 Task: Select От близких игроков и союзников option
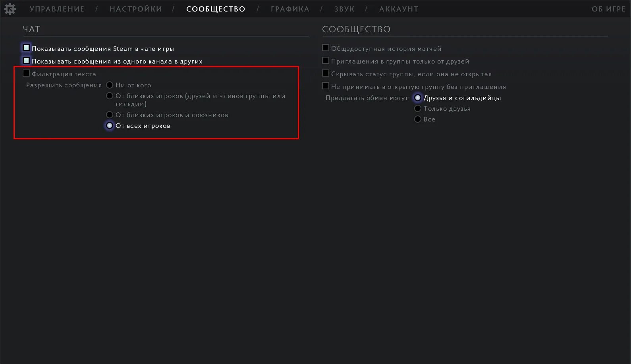click(110, 115)
